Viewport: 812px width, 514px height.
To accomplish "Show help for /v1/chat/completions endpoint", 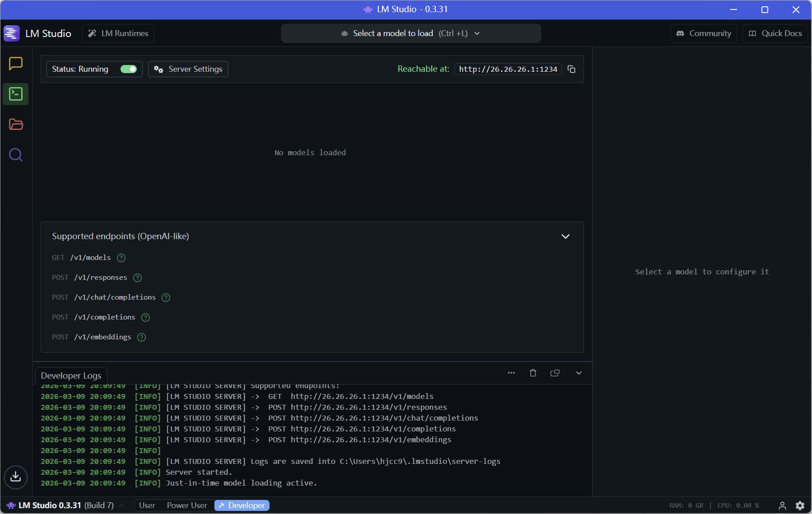I will 166,297.
